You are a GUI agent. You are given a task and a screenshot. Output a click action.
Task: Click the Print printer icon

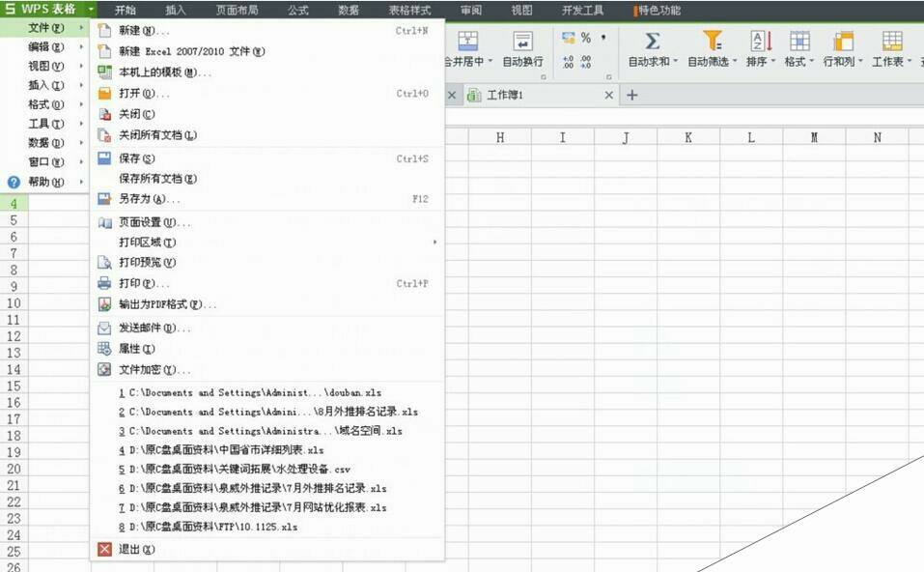104,283
